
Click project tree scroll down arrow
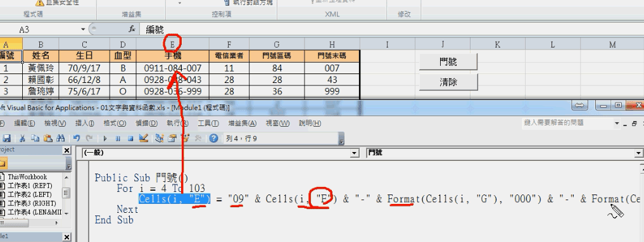(x=66, y=213)
